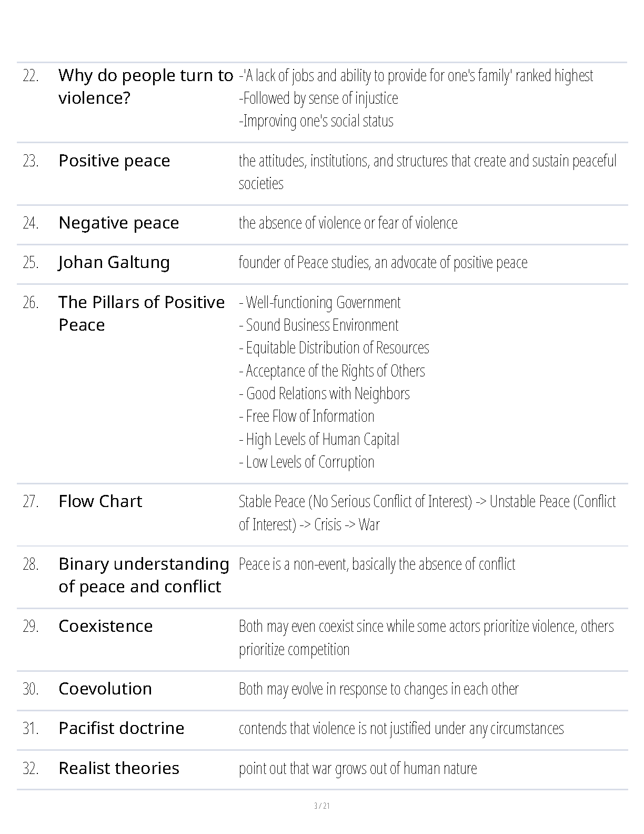Select the "Johan Galtung" term heading
Viewport: 644px width, 834px height.
114,262
